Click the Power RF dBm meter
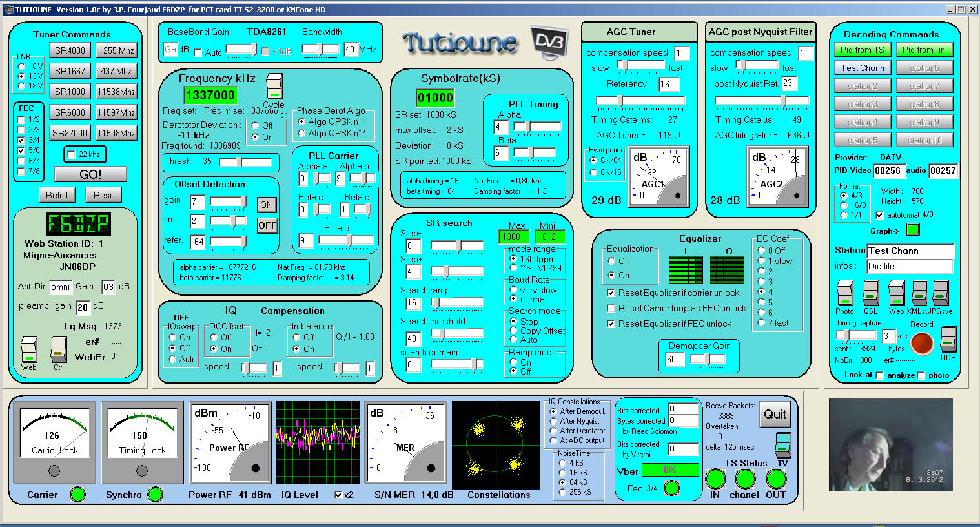 230,442
